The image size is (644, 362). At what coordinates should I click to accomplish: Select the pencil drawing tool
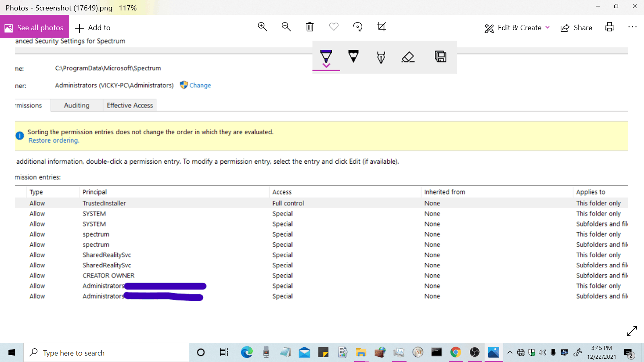pyautogui.click(x=353, y=57)
